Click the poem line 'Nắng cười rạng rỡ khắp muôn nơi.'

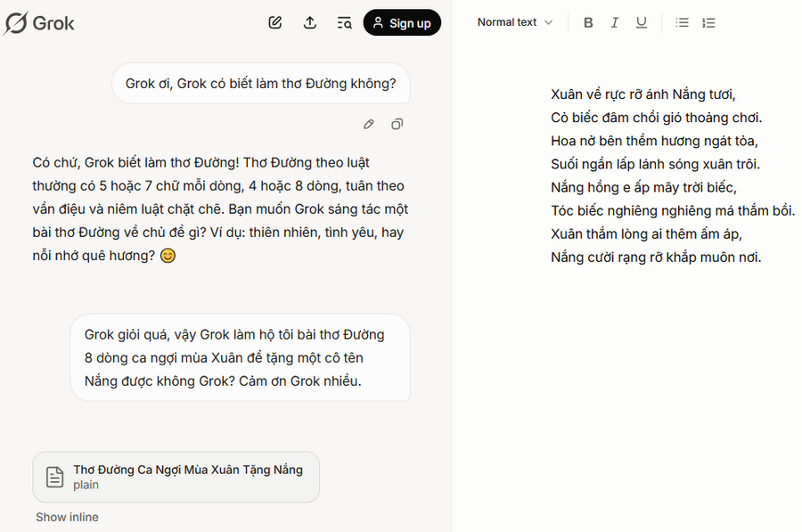(656, 258)
